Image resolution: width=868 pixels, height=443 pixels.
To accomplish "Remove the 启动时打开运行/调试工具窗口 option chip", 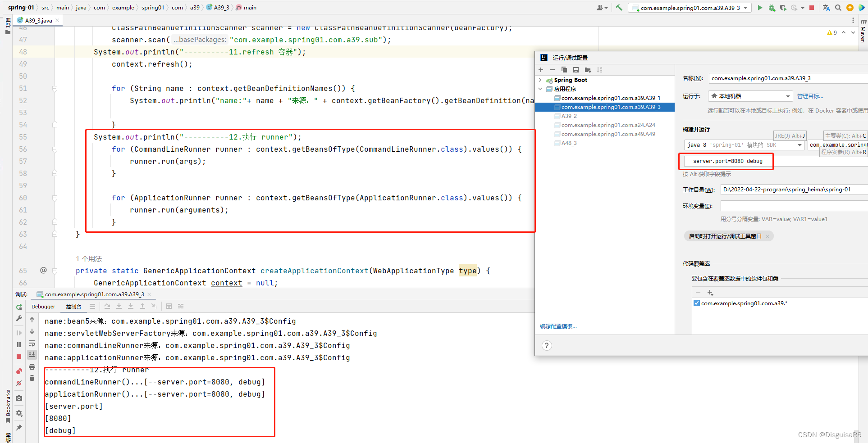I will (x=768, y=236).
